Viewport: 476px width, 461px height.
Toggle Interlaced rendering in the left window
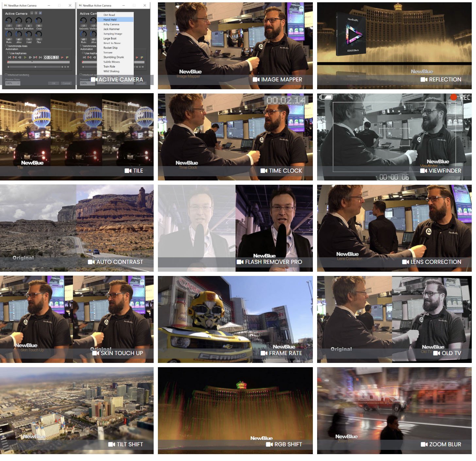point(6,75)
